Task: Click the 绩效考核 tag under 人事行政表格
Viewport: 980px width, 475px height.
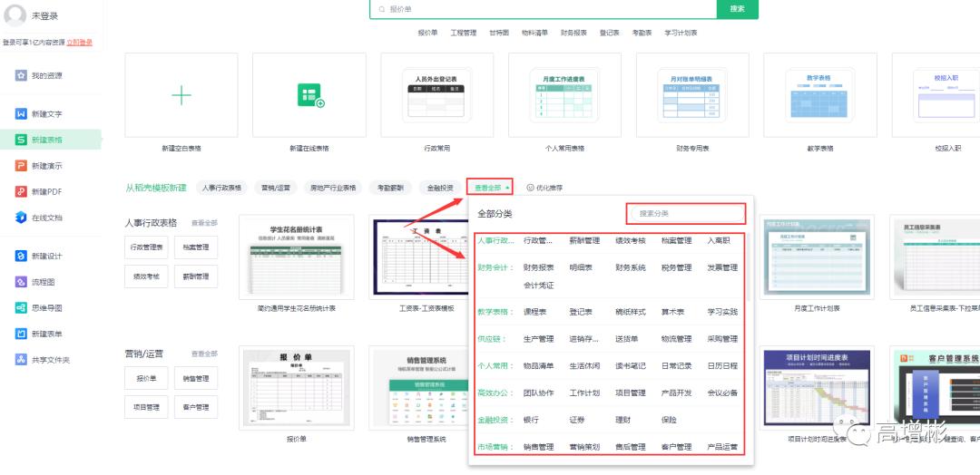Action: [146, 276]
